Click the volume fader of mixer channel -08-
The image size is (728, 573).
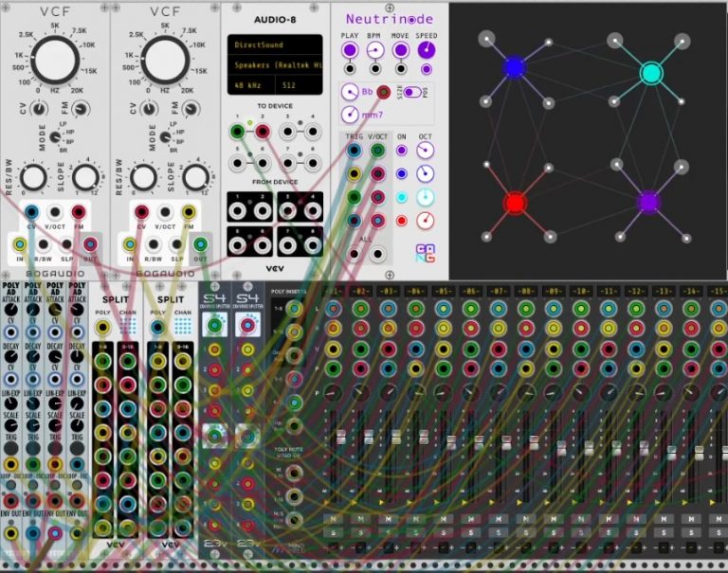coord(534,442)
